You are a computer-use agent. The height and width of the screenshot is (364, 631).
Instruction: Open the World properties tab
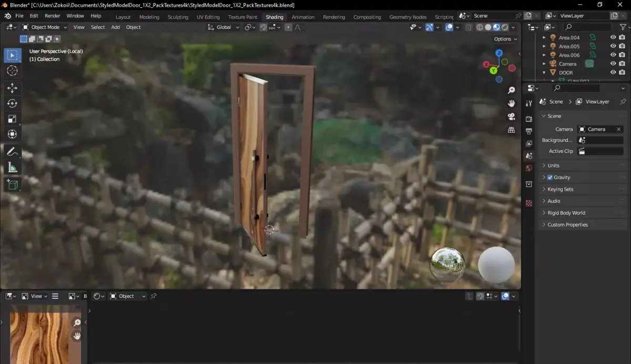pyautogui.click(x=529, y=169)
